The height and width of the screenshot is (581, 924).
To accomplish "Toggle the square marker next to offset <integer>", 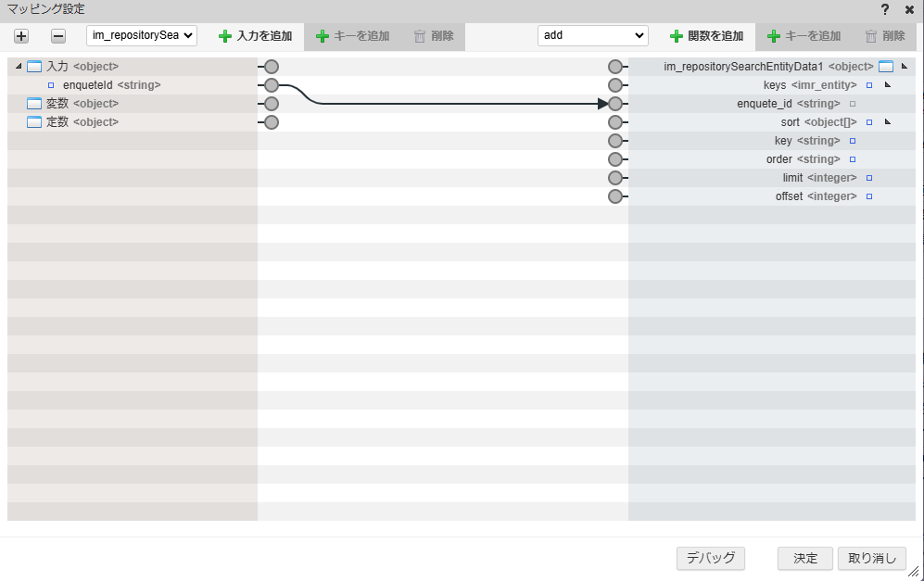I will [x=867, y=196].
